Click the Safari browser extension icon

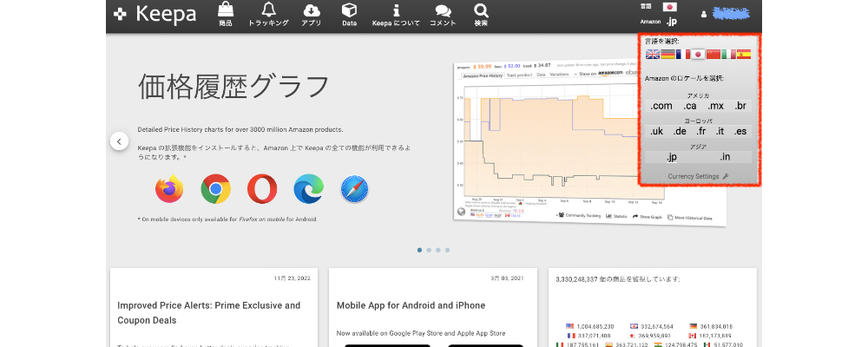pyautogui.click(x=355, y=189)
